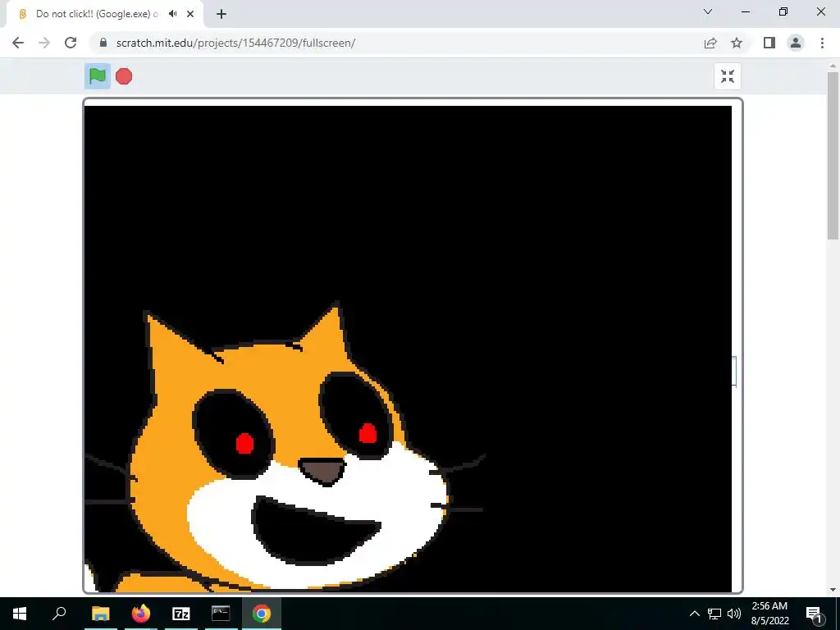Open a new browser tab
The image size is (840, 630).
click(x=221, y=14)
